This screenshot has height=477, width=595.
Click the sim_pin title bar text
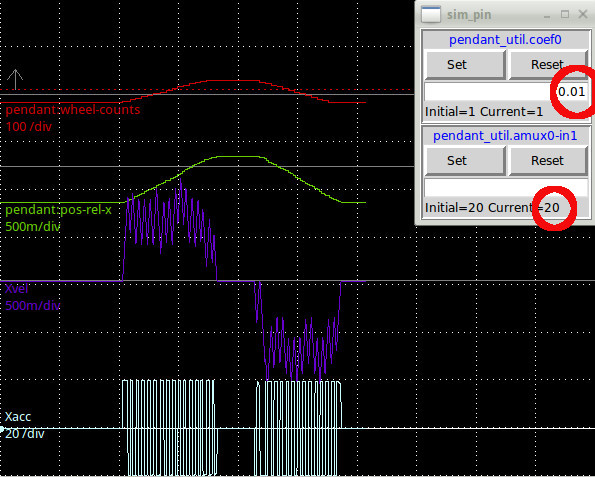pos(469,15)
